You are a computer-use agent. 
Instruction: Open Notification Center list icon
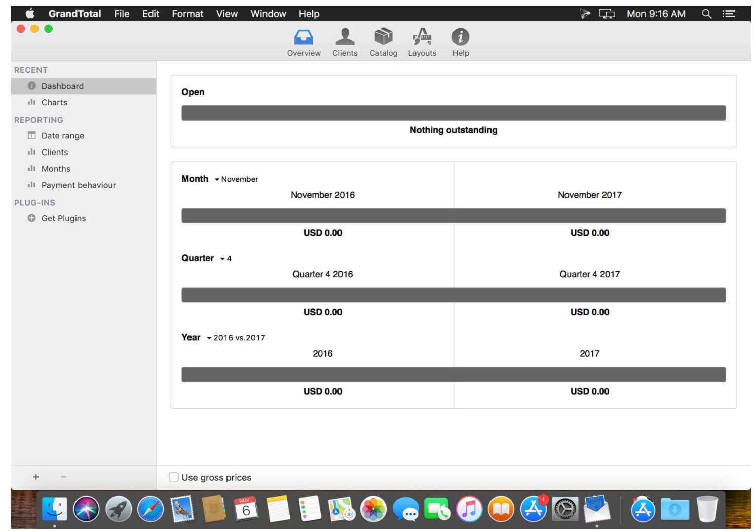(x=729, y=14)
